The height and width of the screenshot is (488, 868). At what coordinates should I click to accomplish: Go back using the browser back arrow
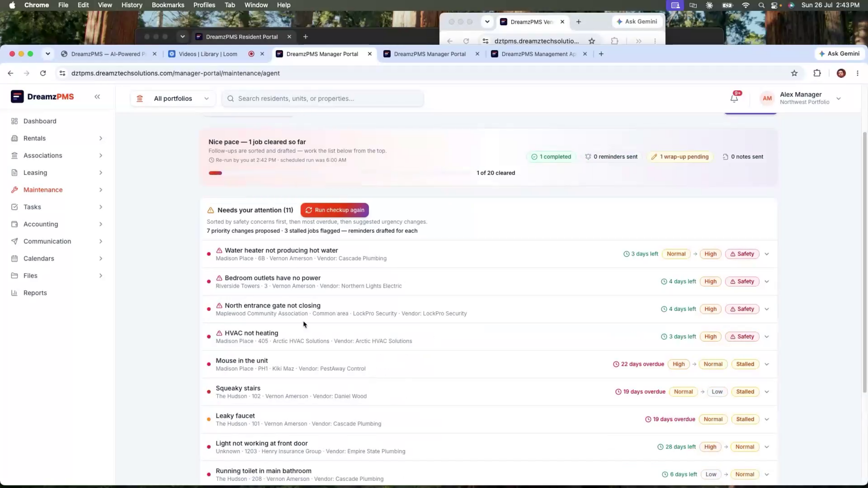point(10,73)
